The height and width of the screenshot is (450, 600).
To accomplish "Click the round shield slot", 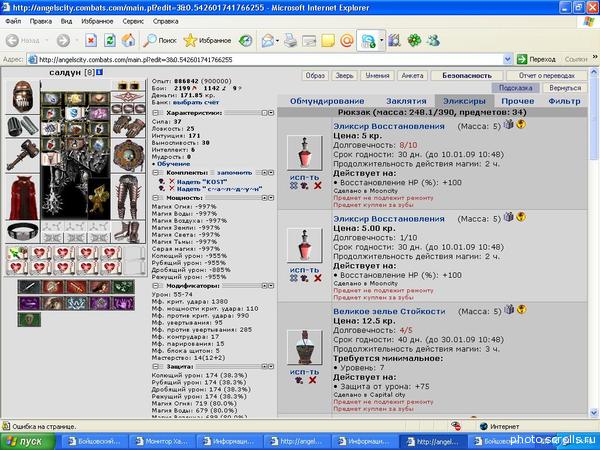I will (x=128, y=156).
